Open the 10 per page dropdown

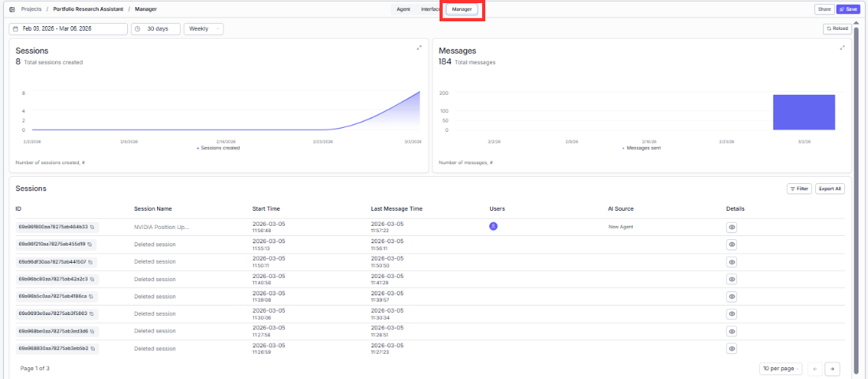(781, 369)
